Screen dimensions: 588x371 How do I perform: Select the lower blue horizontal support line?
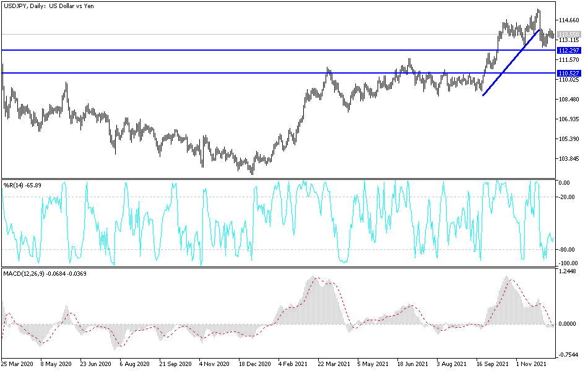tap(248, 72)
